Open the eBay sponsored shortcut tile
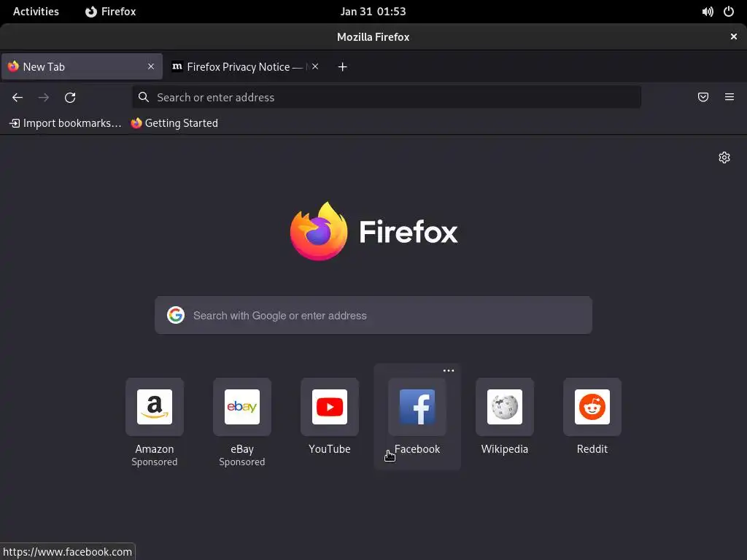 [242, 407]
